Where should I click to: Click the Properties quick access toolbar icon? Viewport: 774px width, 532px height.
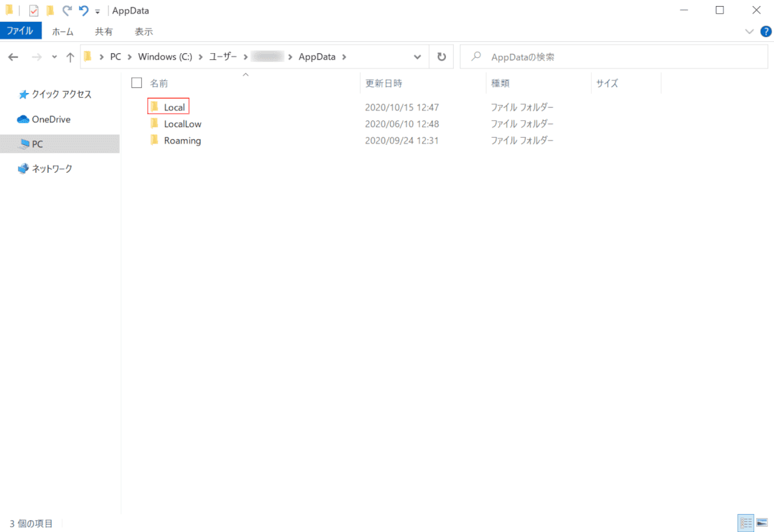point(33,11)
